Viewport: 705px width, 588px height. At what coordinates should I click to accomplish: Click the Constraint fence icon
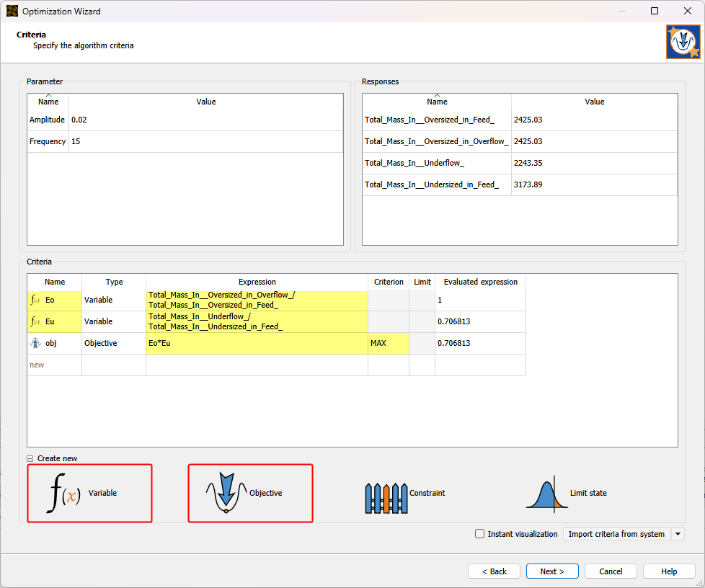point(386,498)
